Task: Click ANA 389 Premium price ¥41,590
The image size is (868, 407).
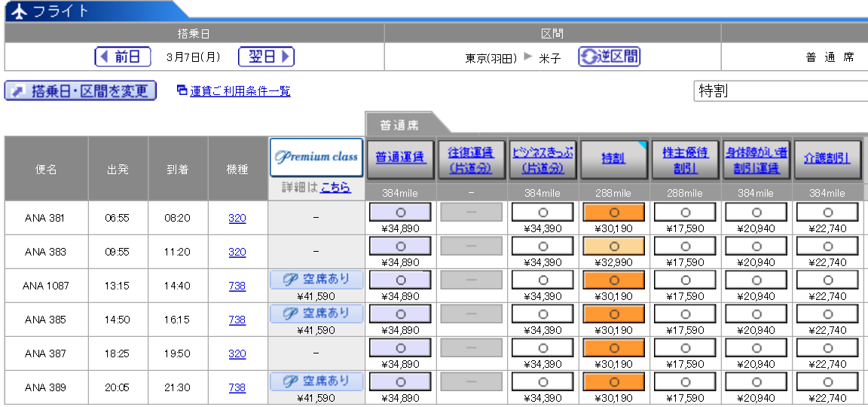Action: [x=316, y=398]
